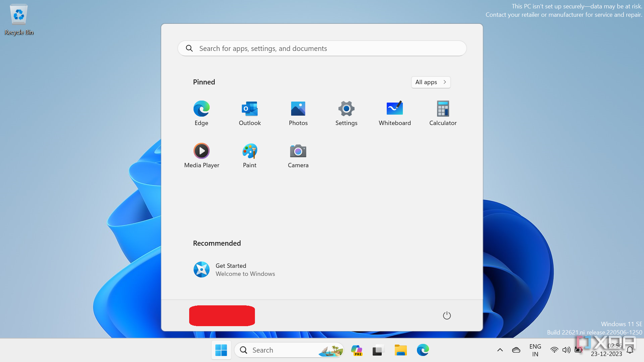Viewport: 644px width, 362px height.
Task: Launch Outlook pinned app
Action: pos(250,113)
